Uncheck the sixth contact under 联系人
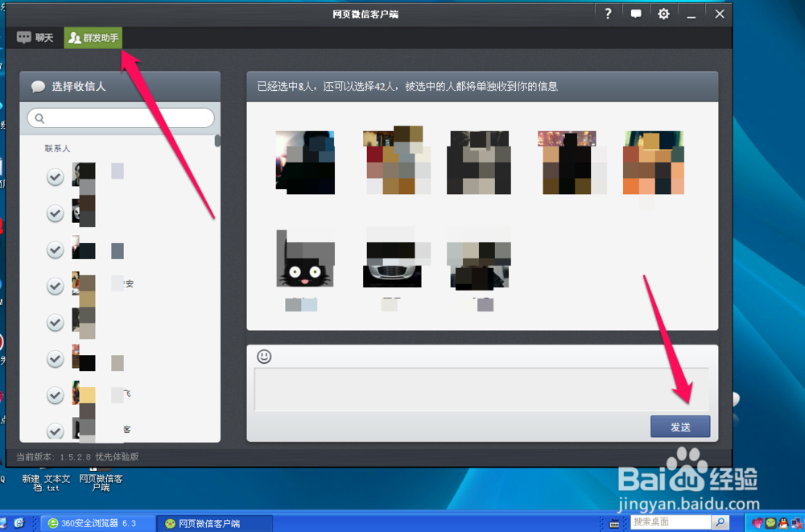The width and height of the screenshot is (805, 532). click(55, 359)
